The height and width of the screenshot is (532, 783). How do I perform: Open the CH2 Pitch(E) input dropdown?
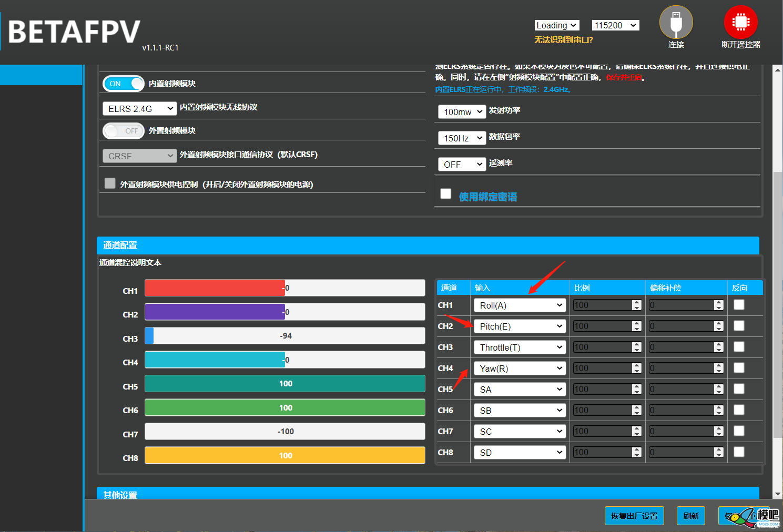[520, 326]
